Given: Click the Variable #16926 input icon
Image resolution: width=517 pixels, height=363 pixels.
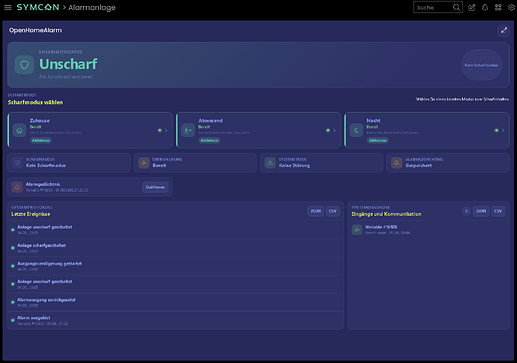Looking at the screenshot, I should click(x=357, y=230).
